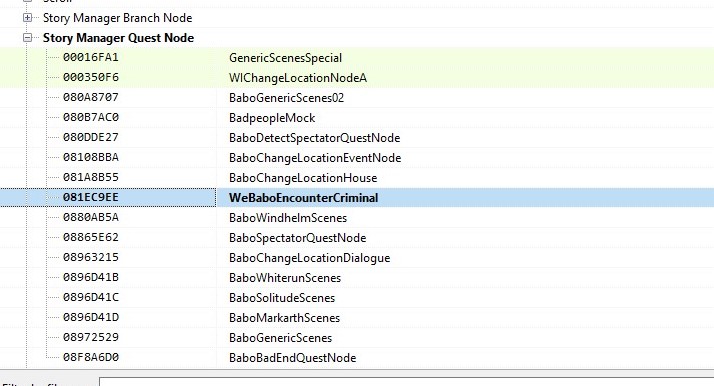This screenshot has height=386, width=714.
Task: Click the BaboSpectatorQuestNode editor ID
Action: pyautogui.click(x=297, y=238)
